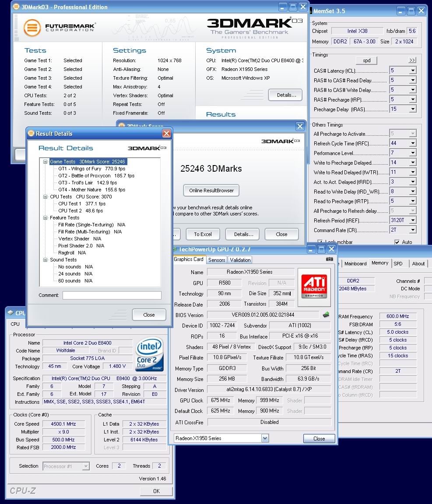Open the About tab in CPU-Z
432x504 pixels.
418,264
